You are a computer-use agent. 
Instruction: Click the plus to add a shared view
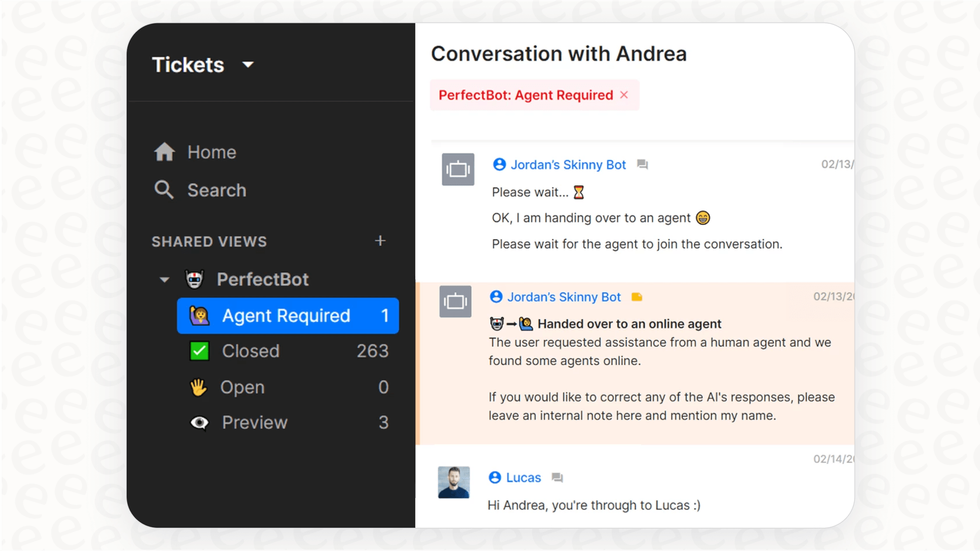[x=380, y=240]
